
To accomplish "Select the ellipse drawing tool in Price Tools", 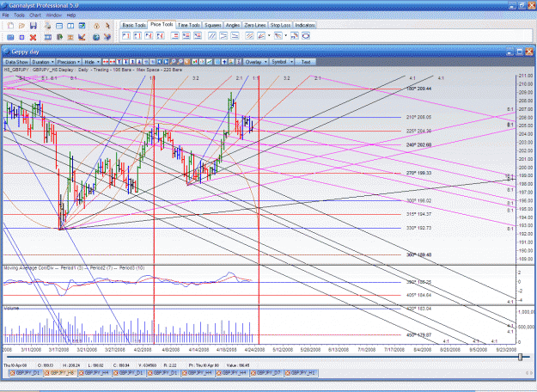I will point(306,35).
